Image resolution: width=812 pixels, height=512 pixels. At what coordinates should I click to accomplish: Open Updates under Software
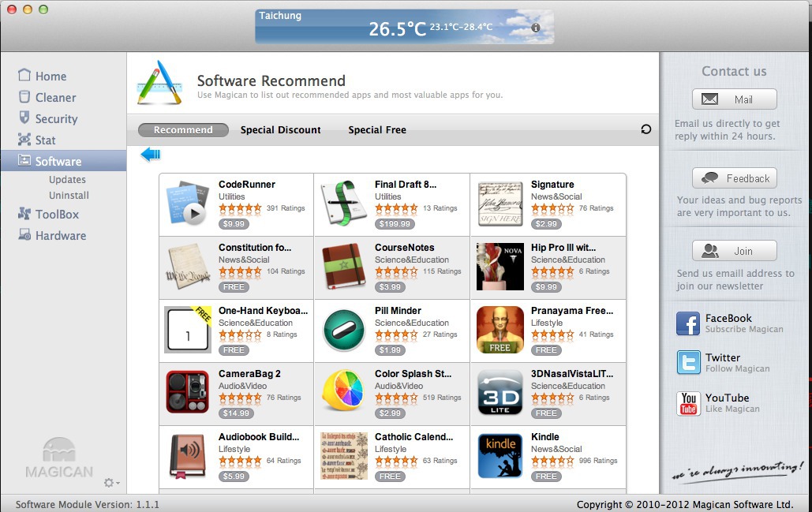pyautogui.click(x=67, y=180)
